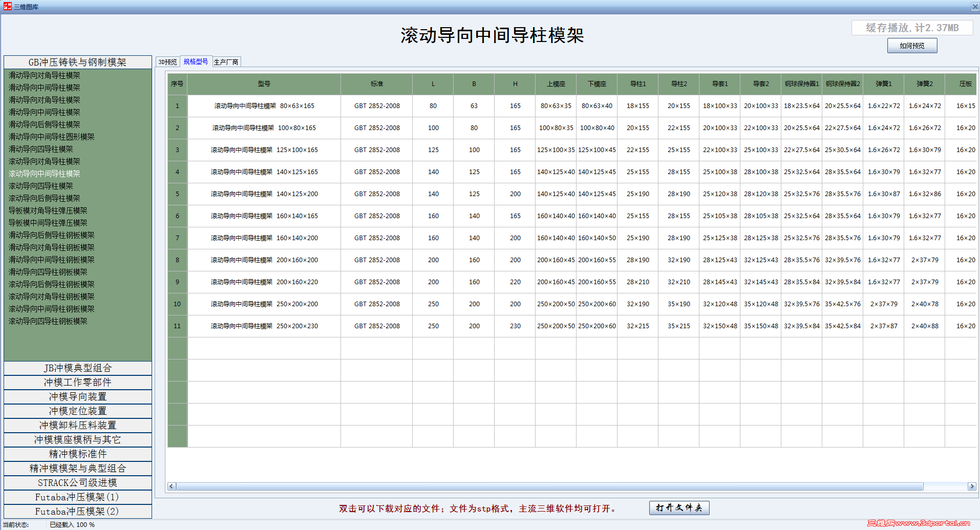The height and width of the screenshot is (530, 980).
Task: Click the 已经载入 100 % status text
Action: click(72, 525)
